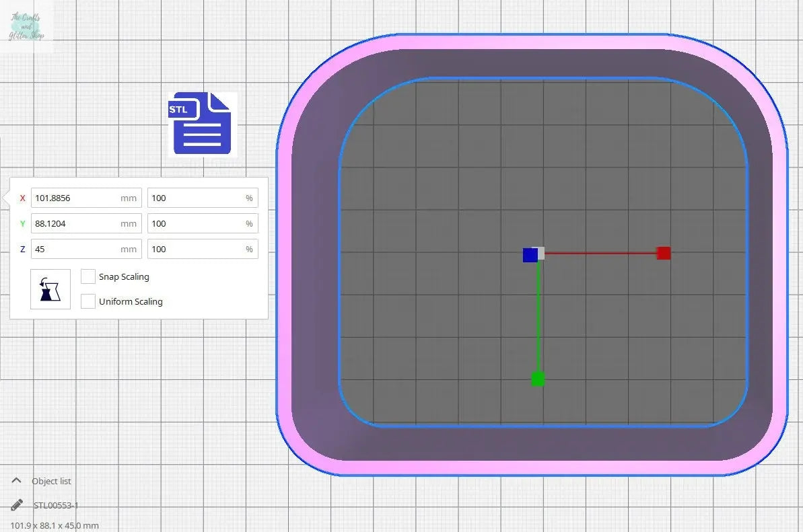Image resolution: width=803 pixels, height=532 pixels.
Task: Collapse the Object list chevron
Action: click(17, 481)
